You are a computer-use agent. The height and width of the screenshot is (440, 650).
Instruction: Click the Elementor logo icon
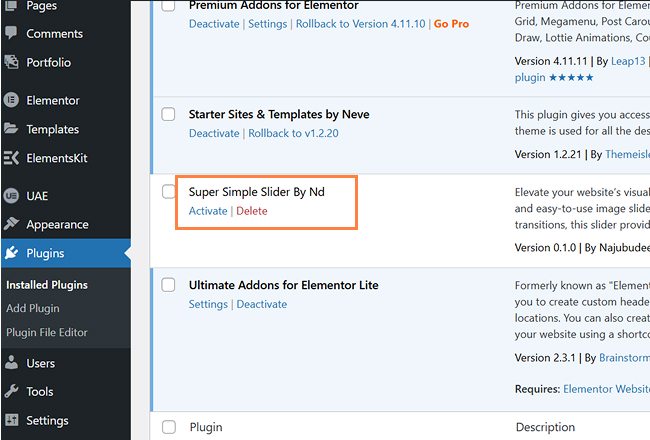coord(12,100)
